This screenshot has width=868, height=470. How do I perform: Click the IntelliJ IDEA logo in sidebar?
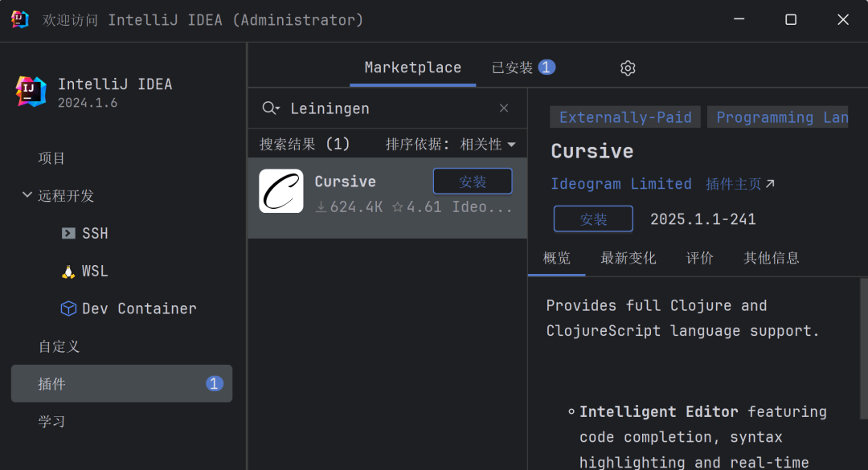point(31,91)
